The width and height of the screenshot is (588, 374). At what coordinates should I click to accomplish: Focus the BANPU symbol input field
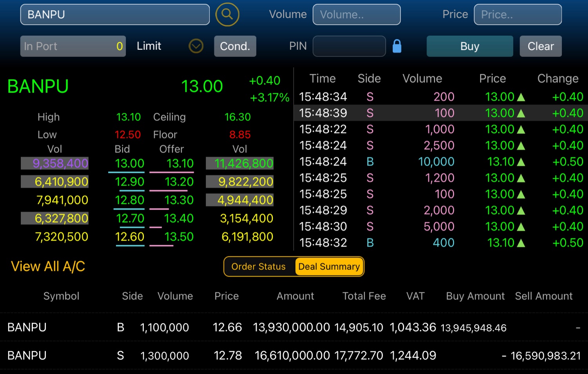(x=115, y=15)
